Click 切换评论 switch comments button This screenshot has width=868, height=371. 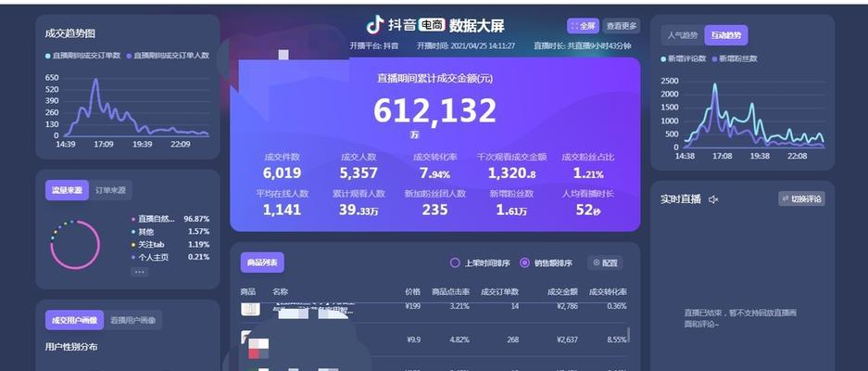pos(801,198)
